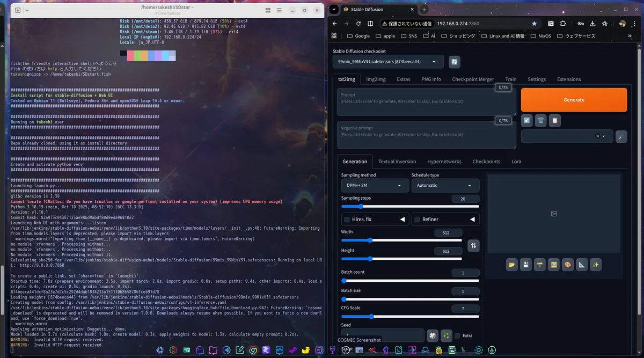Screen dimensions: 644x358
Task: Enable the Hires. fix checkbox
Action: tap(347, 220)
